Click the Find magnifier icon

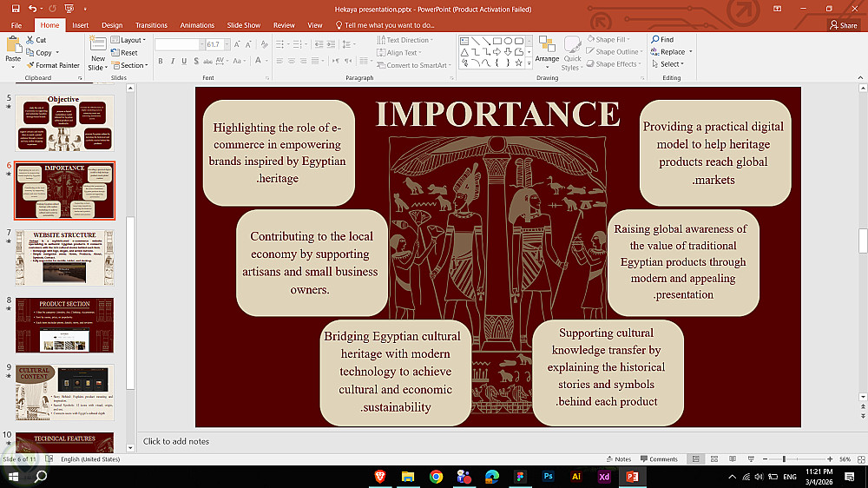pyautogui.click(x=654, y=40)
